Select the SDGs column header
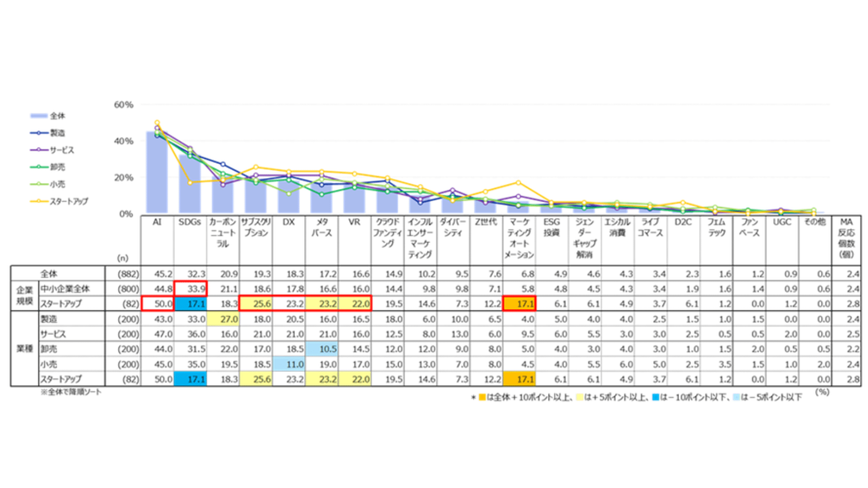This screenshot has width=868, height=488. click(189, 222)
